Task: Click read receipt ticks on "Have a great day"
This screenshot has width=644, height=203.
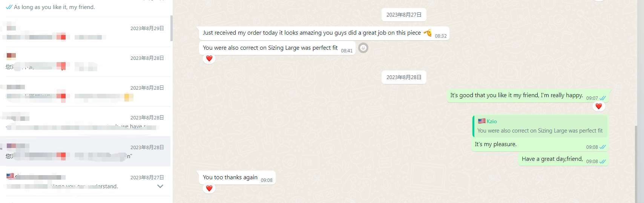Action: (603, 162)
